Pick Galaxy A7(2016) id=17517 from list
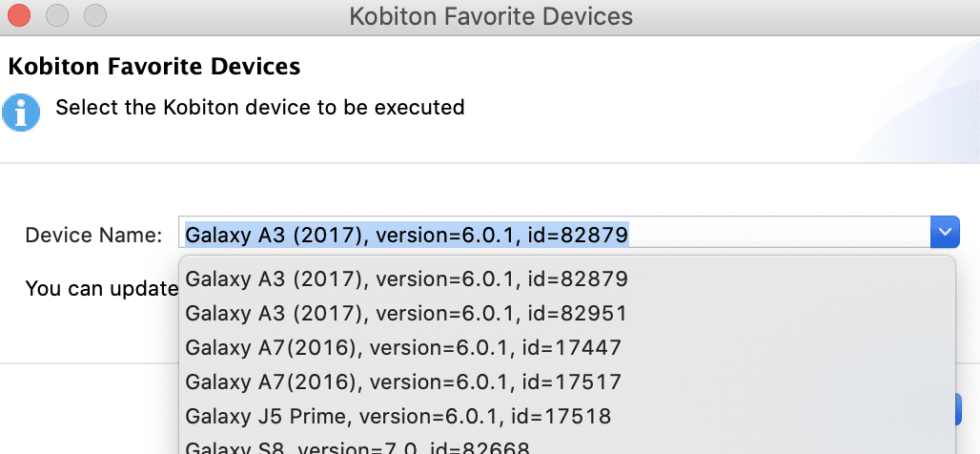This screenshot has width=980, height=454. point(403,382)
